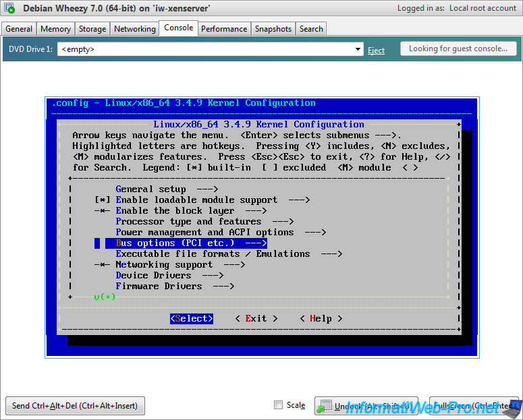Switch to the Memory tab
The width and height of the screenshot is (523, 420).
click(56, 29)
